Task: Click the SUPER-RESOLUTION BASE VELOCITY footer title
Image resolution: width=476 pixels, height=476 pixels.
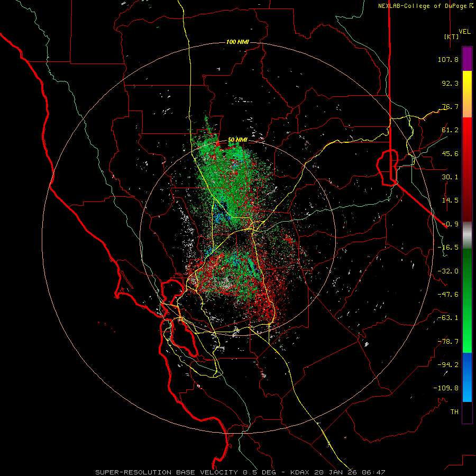Action: click(168, 472)
